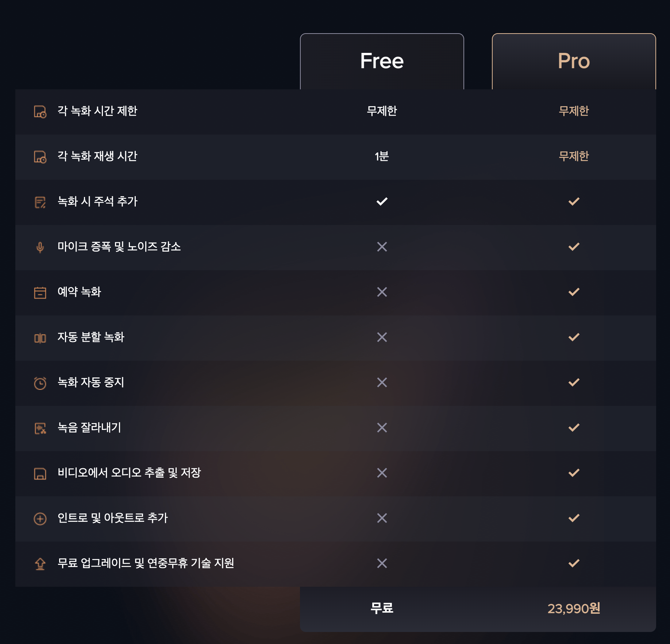Click the alarm clock icon for 녹화 자동 중지
Screen dimensions: 670x644
pos(40,383)
